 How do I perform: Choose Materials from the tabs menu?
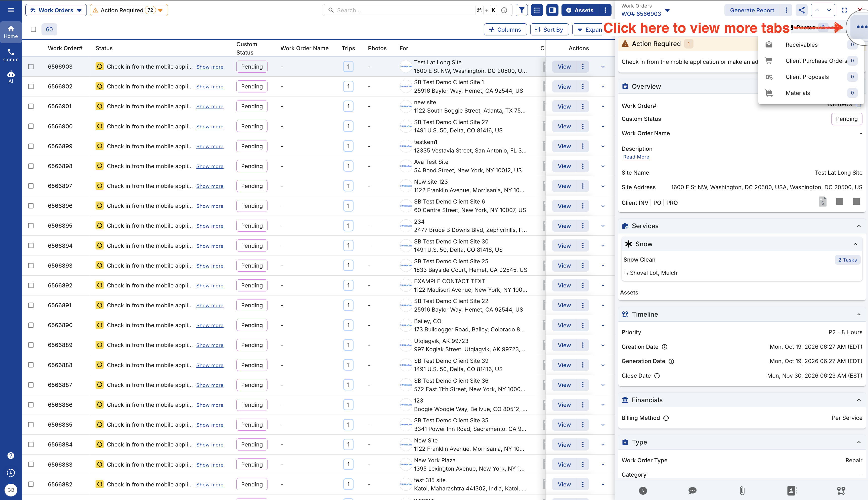pyautogui.click(x=811, y=93)
